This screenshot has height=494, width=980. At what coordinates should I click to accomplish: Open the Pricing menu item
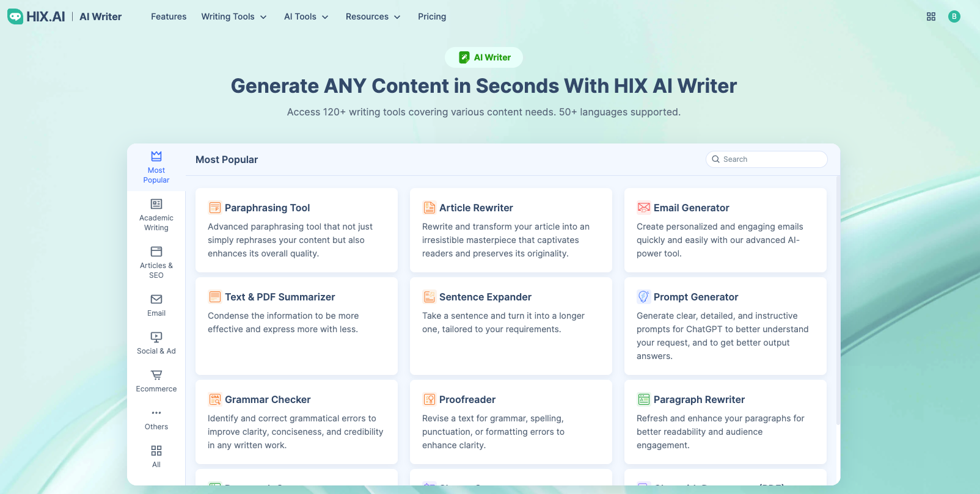tap(432, 16)
